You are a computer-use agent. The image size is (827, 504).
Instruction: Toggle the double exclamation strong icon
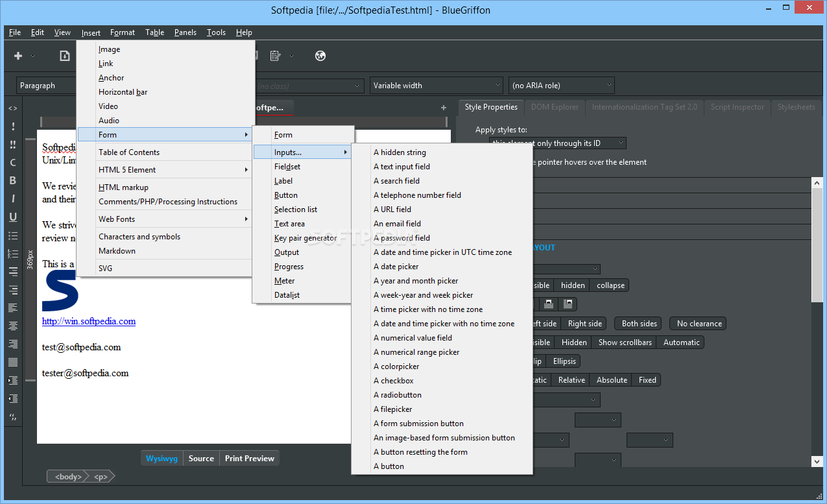(13, 145)
